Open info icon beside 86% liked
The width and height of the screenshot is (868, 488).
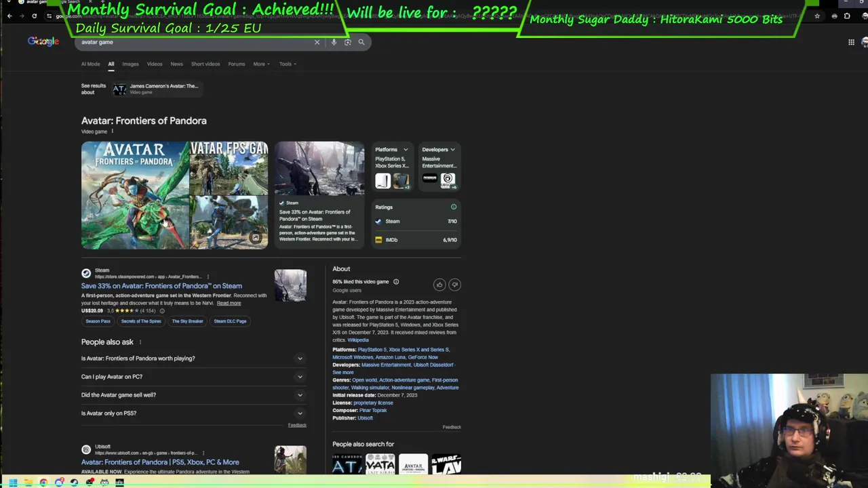396,282
